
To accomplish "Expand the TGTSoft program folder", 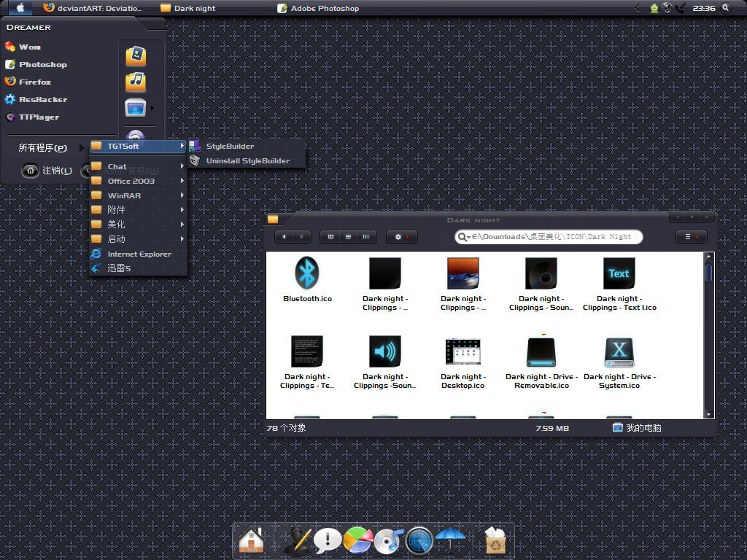I will tap(138, 146).
